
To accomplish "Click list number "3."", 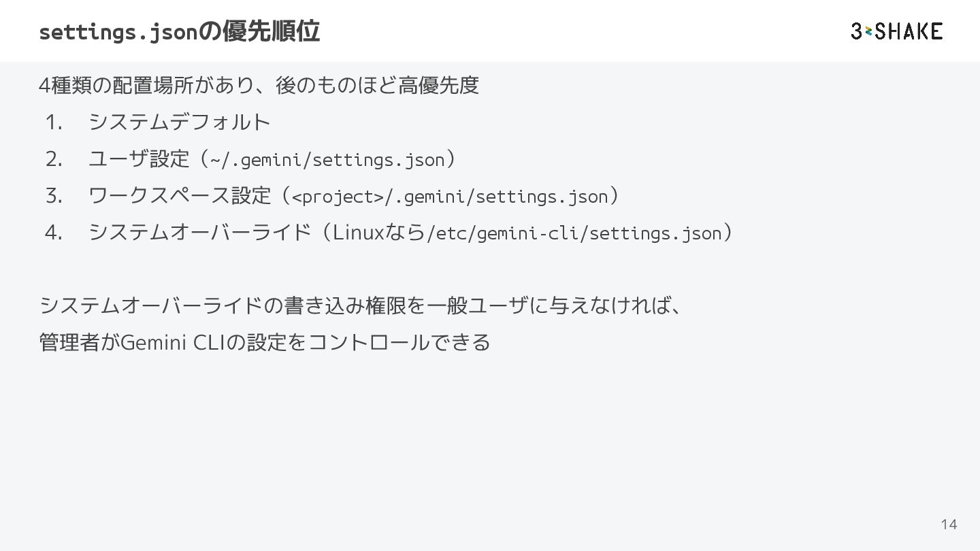I will [x=54, y=196].
